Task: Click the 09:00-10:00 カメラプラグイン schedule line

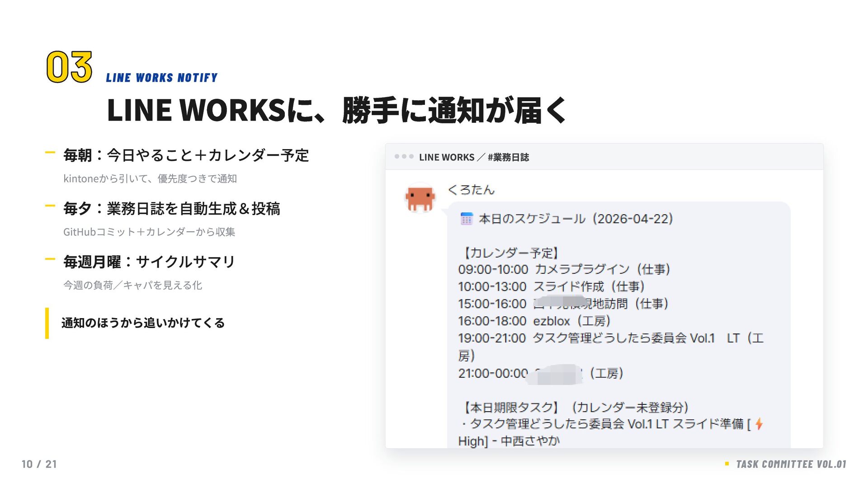Action: [x=564, y=270]
